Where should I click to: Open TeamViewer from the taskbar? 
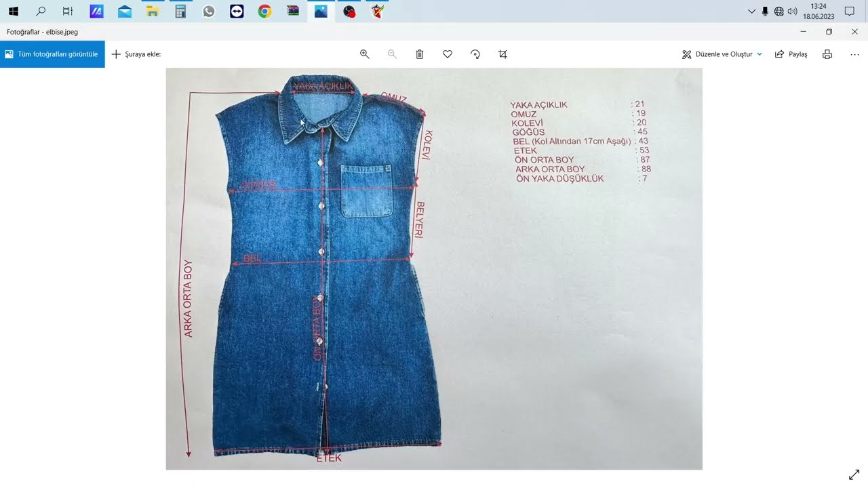pos(237,11)
